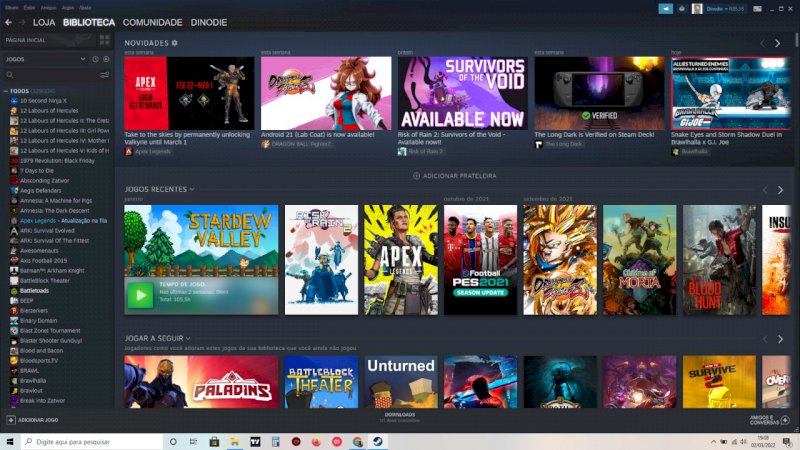Viewport: 800px width, 450px height.
Task: Open the grid view collections icon
Action: (105, 40)
